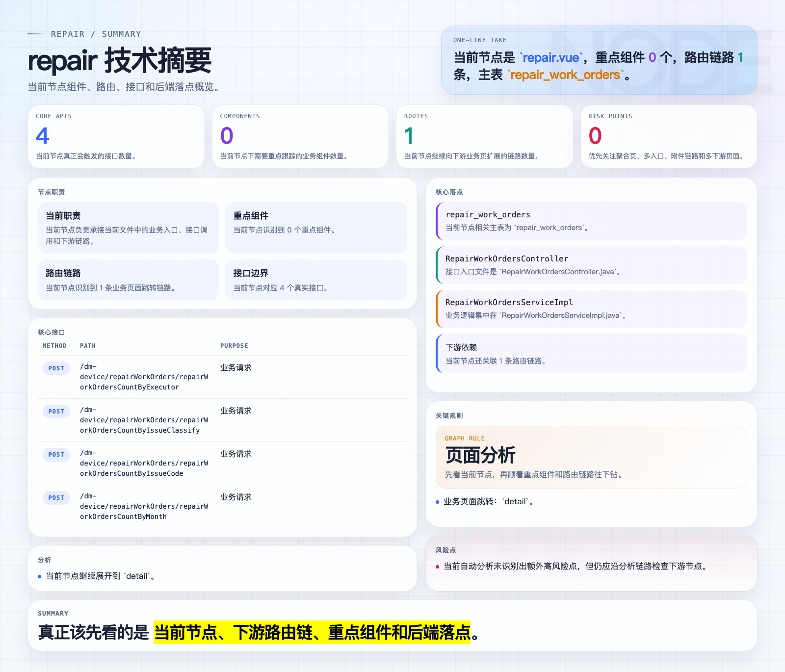Click the REPAIR / SUMMARY breadcrumb label
The height and width of the screenshot is (672, 785).
96,34
